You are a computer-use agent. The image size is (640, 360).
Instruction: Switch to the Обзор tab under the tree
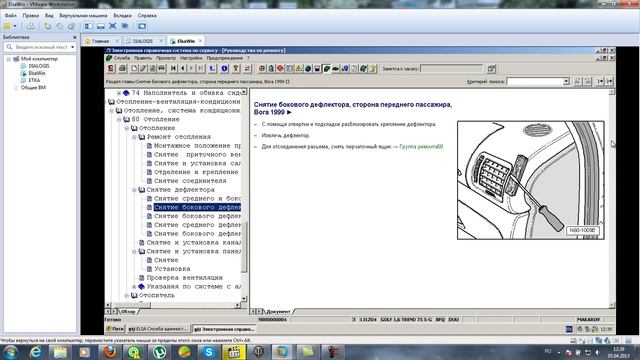pos(128,312)
